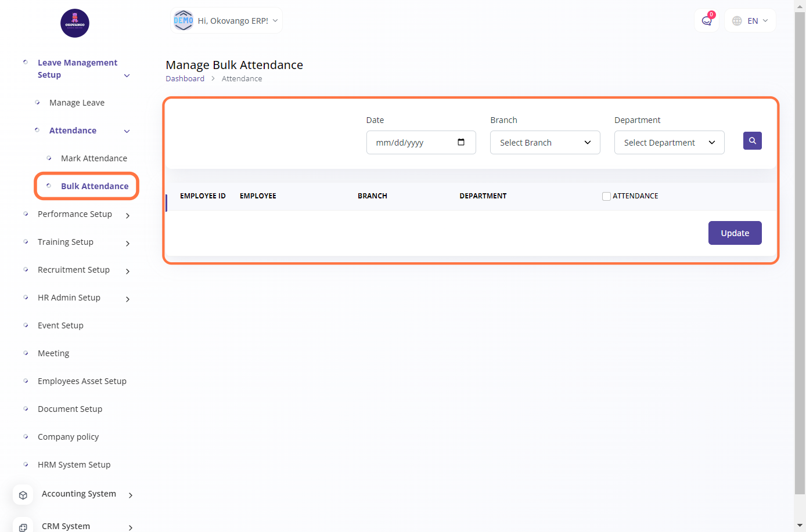
Task: Open the Company policy menu item
Action: [68, 437]
